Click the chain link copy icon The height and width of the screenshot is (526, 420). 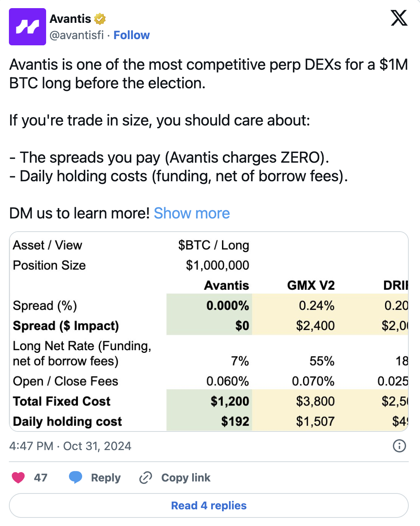pos(146,478)
